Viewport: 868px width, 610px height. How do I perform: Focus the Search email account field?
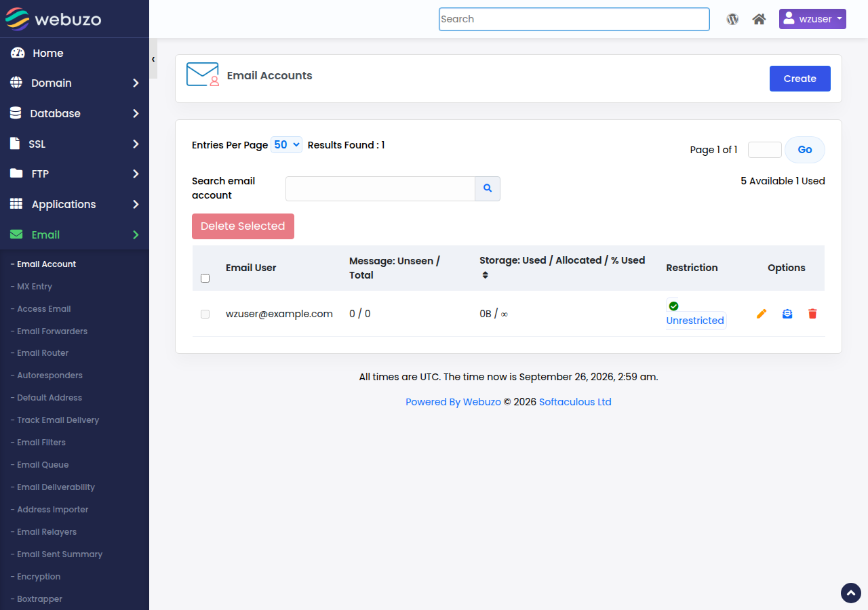click(x=380, y=188)
